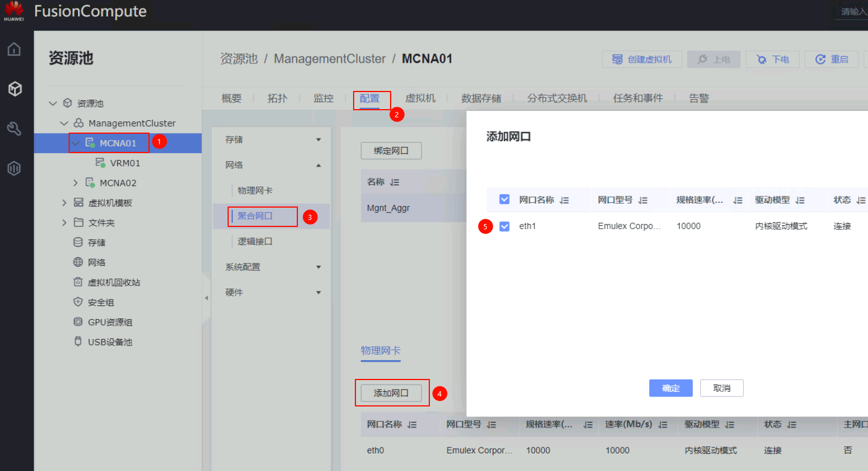Collapse the left panel using splitter handle

click(x=206, y=298)
